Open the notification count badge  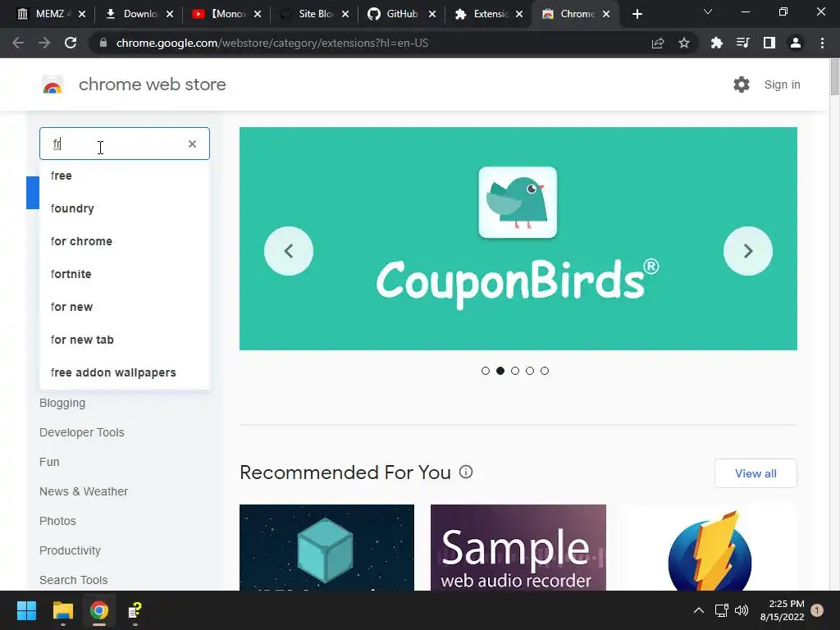[817, 610]
